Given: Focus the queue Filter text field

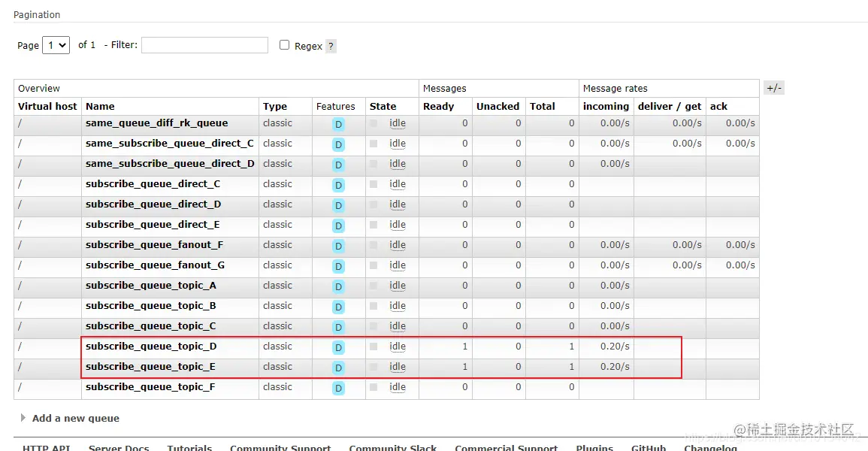Looking at the screenshot, I should tap(205, 45).
